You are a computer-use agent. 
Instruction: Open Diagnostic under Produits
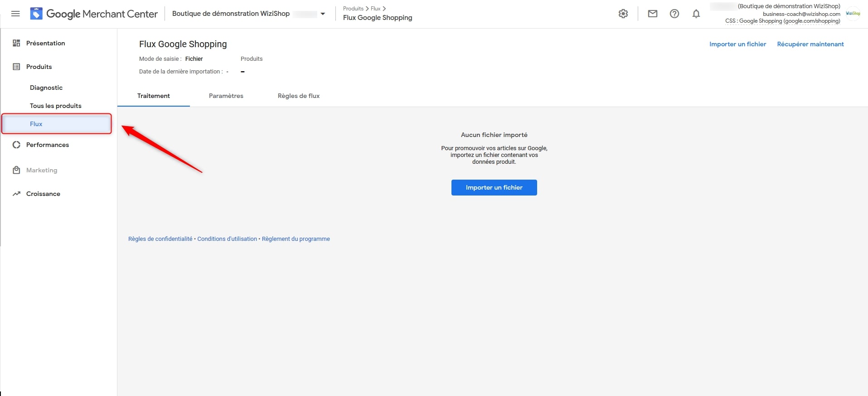coord(46,88)
